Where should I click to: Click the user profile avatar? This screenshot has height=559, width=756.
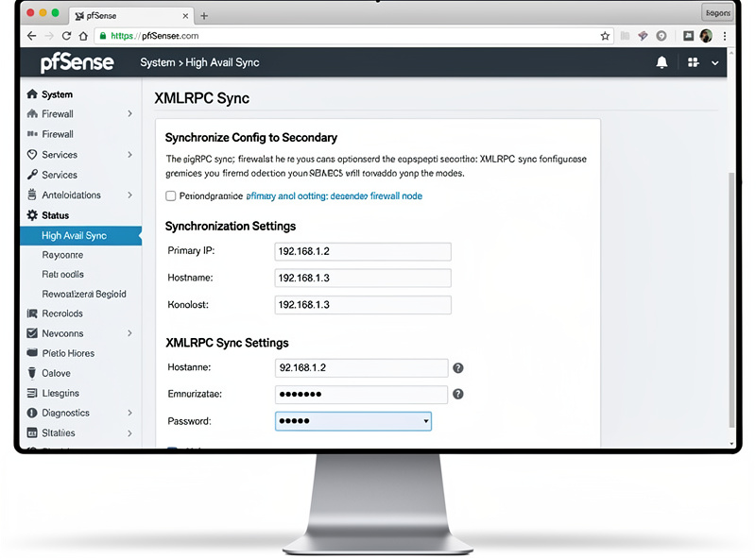[706, 36]
